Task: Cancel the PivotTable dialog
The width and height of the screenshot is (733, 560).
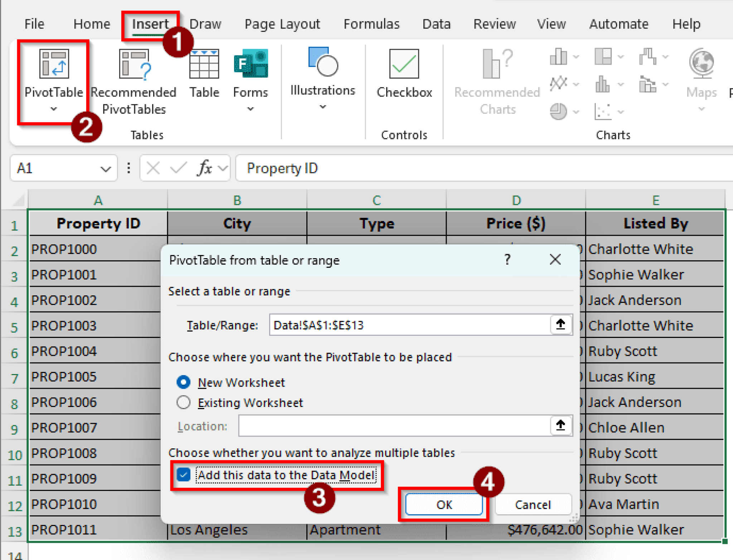Action: click(x=533, y=505)
